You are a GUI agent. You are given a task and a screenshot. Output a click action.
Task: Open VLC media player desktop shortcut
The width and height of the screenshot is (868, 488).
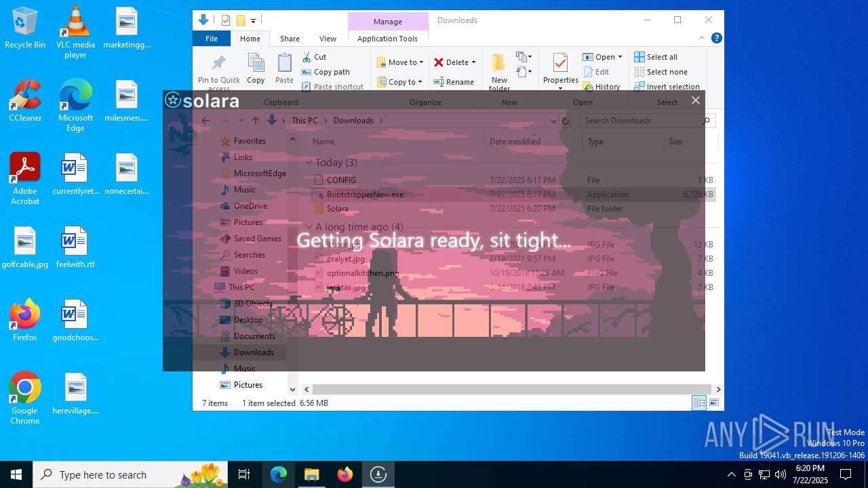tap(75, 33)
